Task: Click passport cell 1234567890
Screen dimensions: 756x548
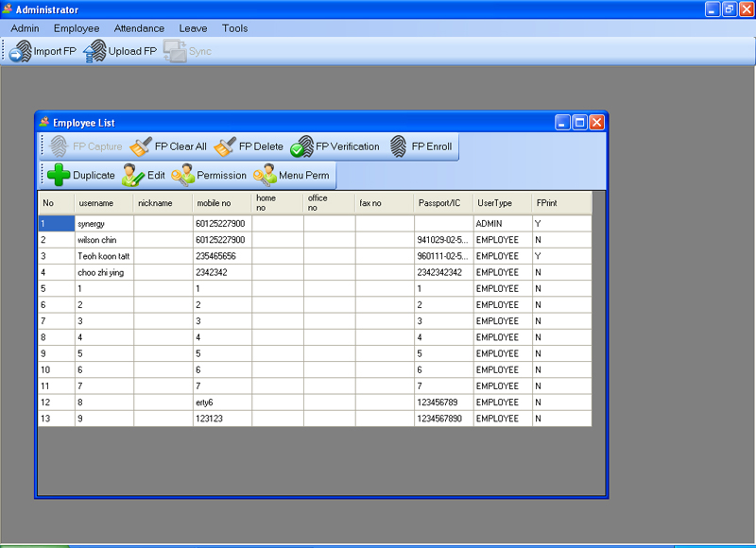Action: (x=444, y=419)
